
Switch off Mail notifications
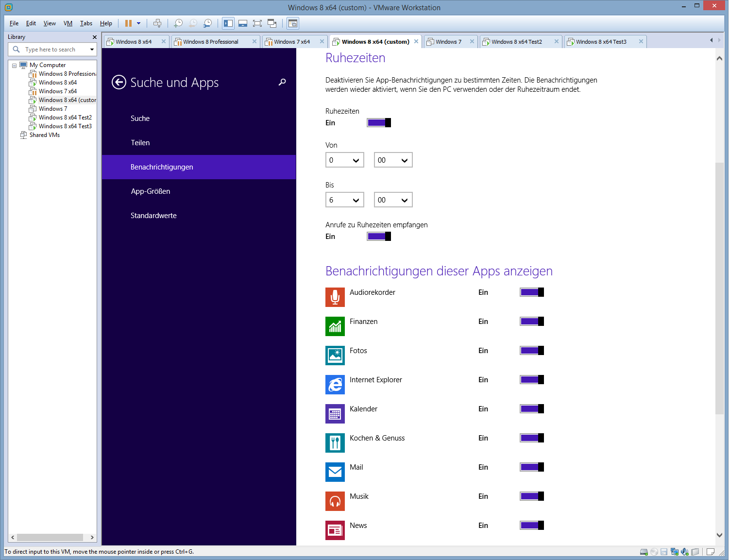pyautogui.click(x=532, y=467)
